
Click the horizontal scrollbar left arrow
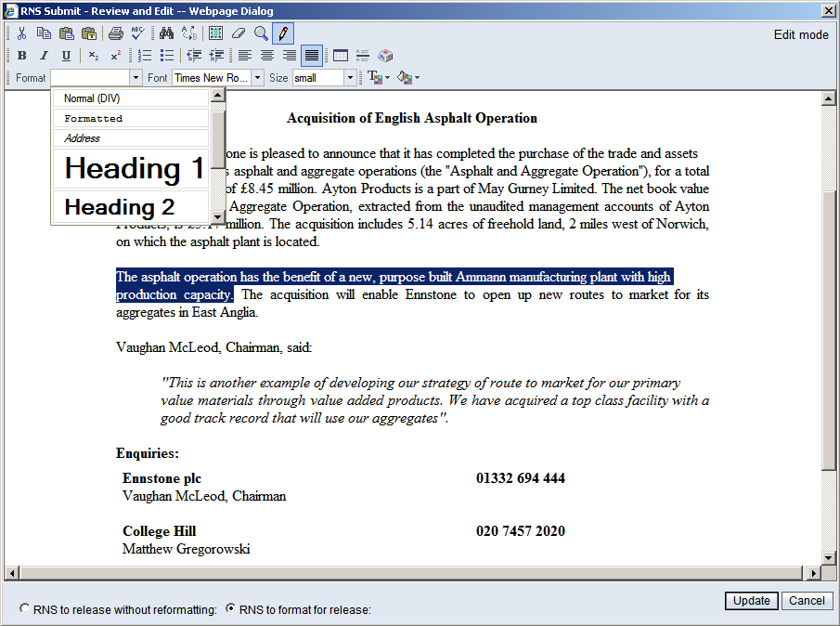coord(12,573)
